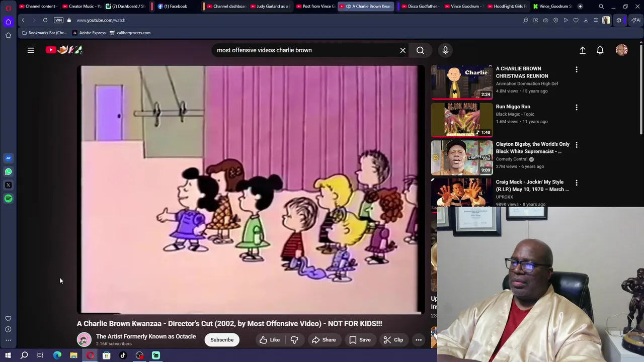Screen dimensions: 644x362
Task: Open options menu for Clayton Bigsby video
Action: [577, 145]
